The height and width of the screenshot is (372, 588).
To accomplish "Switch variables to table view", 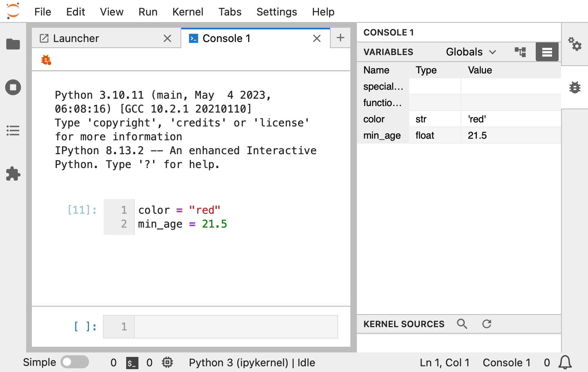I will click(x=547, y=52).
